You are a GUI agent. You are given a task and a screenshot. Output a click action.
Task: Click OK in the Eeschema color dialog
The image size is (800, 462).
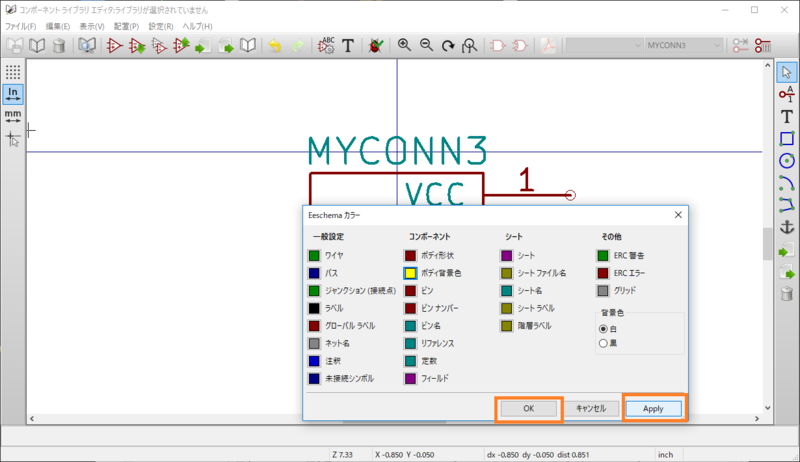point(529,408)
